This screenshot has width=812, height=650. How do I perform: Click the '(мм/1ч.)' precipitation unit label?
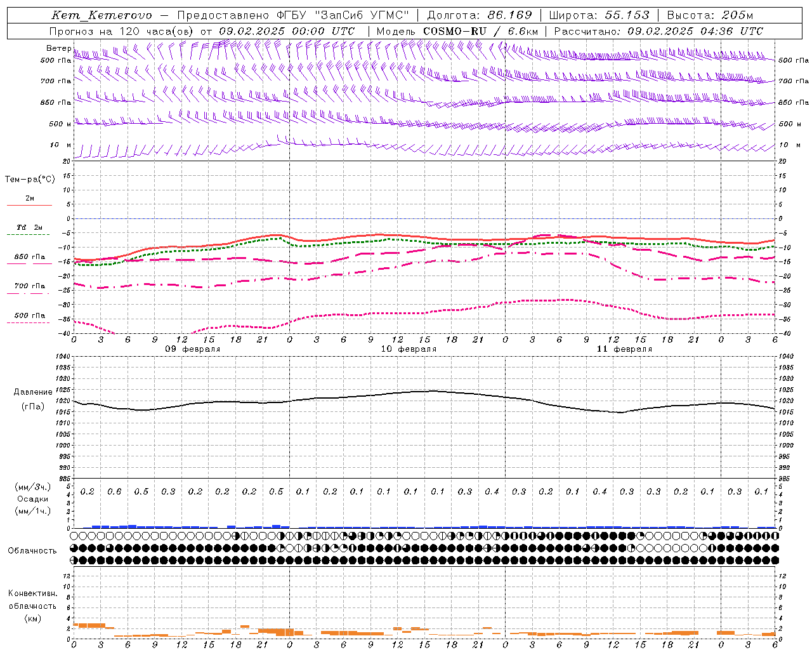point(33,511)
